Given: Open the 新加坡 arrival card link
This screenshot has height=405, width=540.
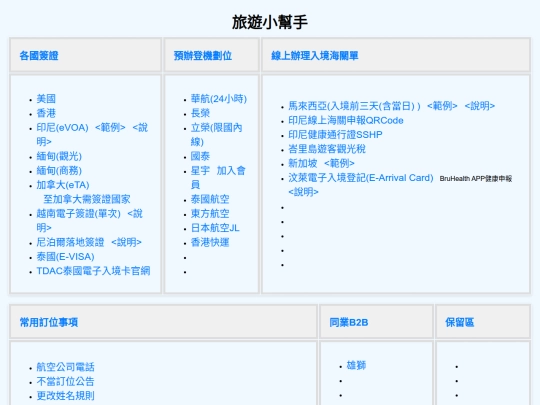Looking at the screenshot, I should tap(303, 163).
